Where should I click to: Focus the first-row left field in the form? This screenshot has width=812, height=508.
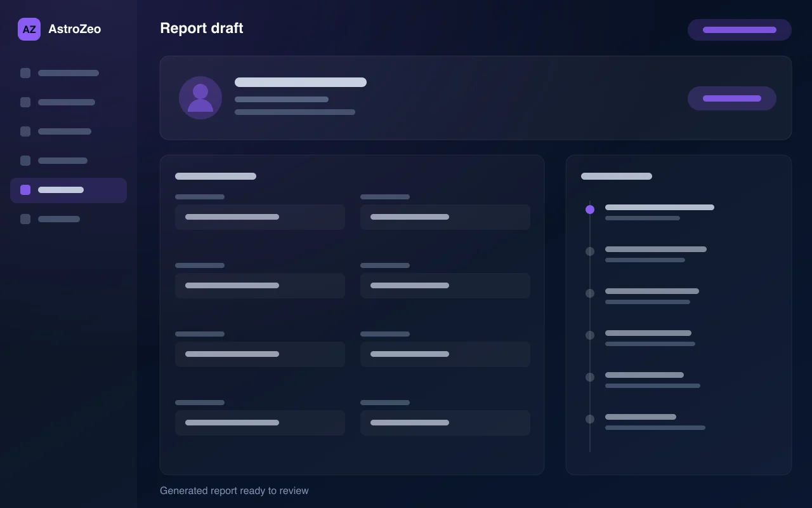pyautogui.click(x=260, y=217)
